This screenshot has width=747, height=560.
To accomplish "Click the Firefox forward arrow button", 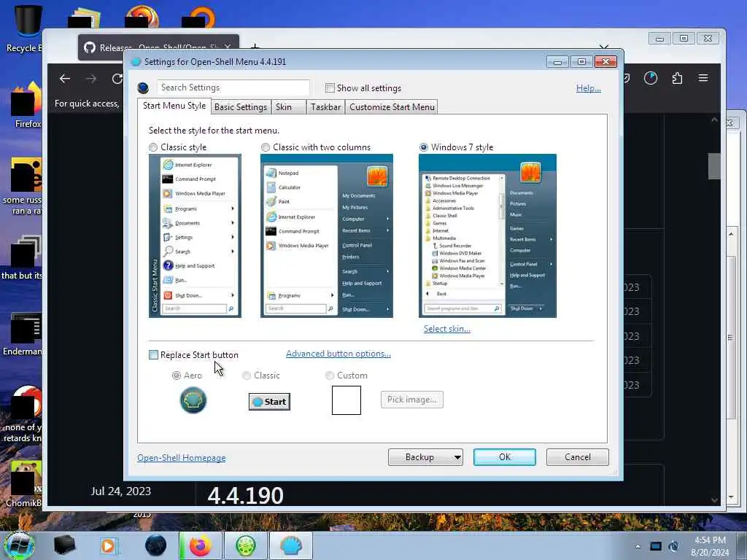I will [91, 79].
